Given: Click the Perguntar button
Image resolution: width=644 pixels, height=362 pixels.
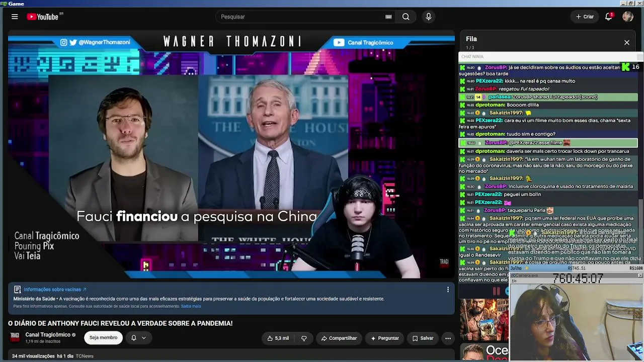Looking at the screenshot, I should click(385, 338).
